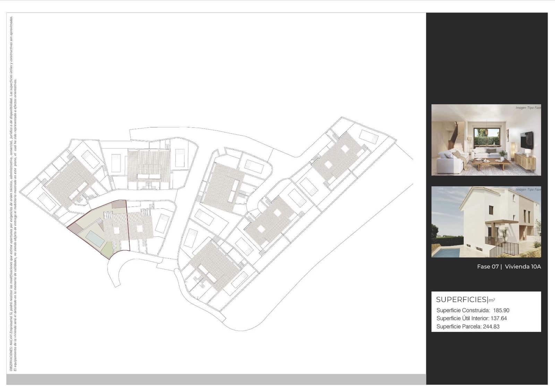The height and width of the screenshot is (392, 555).
Task: Click the wall-mounted TV in the interior render
Action: (x=527, y=139)
